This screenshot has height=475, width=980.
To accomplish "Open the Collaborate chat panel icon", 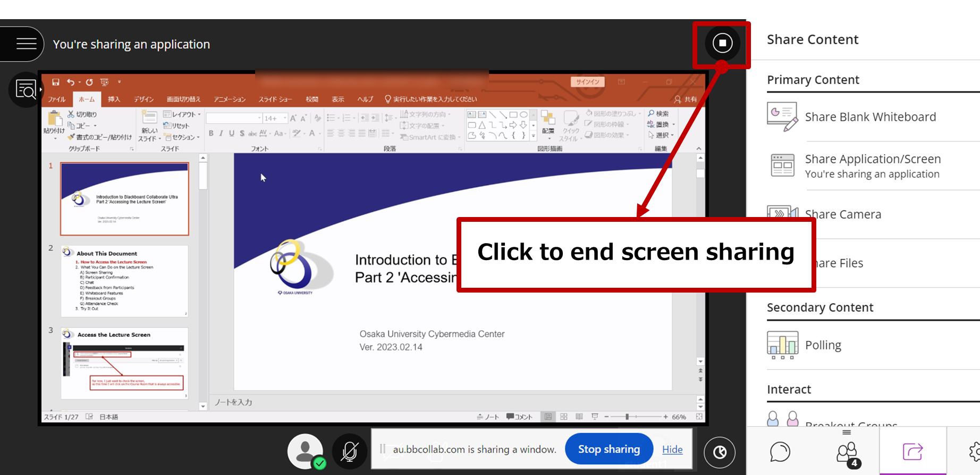I will click(x=780, y=452).
